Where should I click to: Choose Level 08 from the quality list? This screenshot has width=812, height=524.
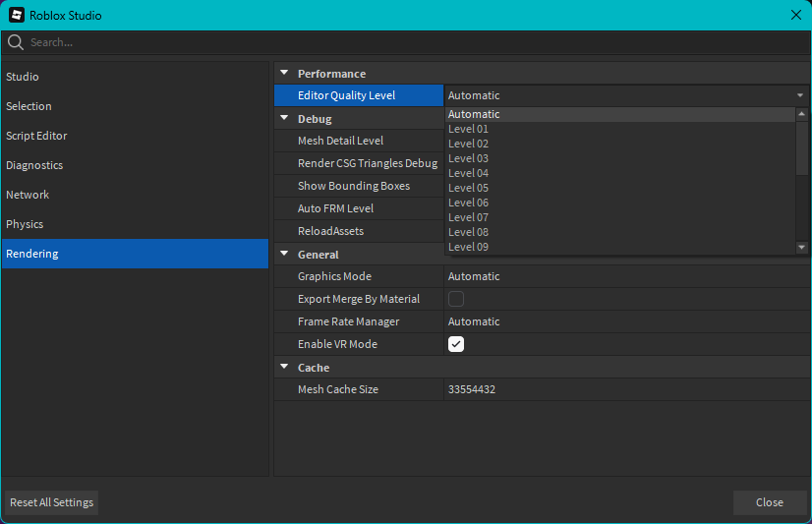tap(620, 232)
